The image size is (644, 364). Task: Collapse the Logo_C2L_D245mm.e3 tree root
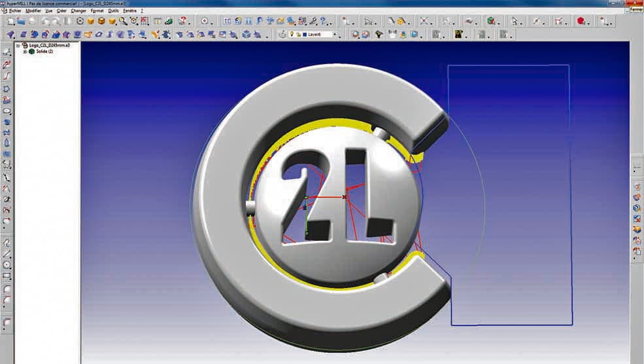(18, 45)
